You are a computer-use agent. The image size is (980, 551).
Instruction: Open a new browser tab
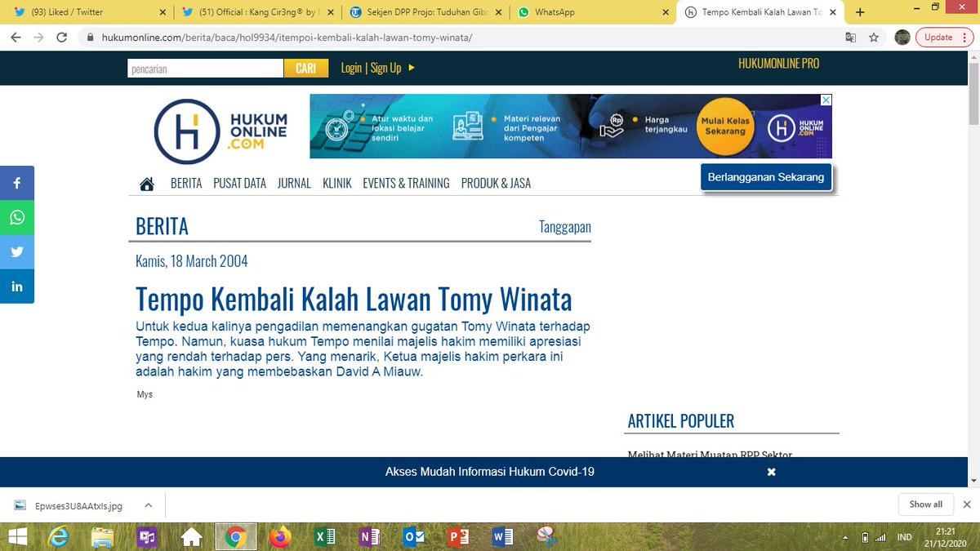860,12
